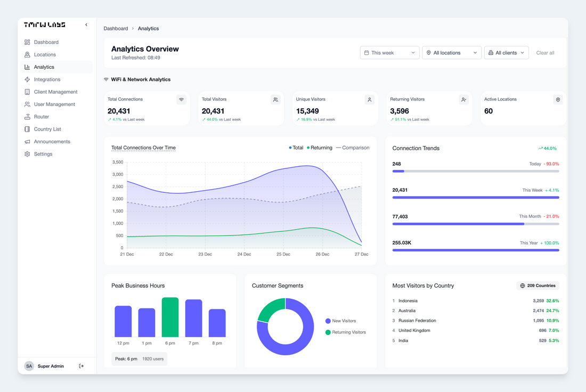Click the Settings gear icon in sidebar

coord(27,154)
